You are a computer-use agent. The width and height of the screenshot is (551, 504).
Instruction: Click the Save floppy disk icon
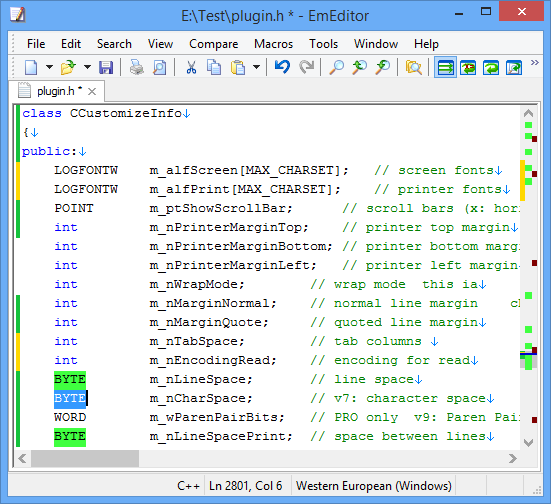(x=106, y=67)
